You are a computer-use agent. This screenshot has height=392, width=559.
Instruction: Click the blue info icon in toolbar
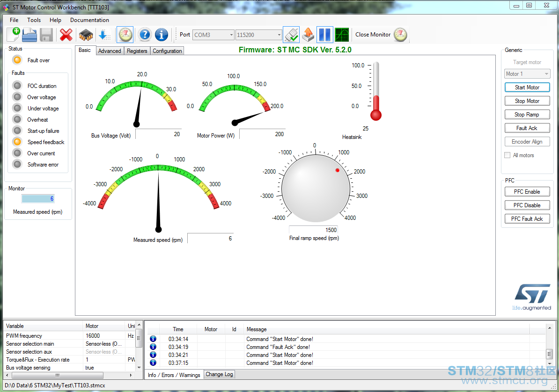pyautogui.click(x=161, y=35)
